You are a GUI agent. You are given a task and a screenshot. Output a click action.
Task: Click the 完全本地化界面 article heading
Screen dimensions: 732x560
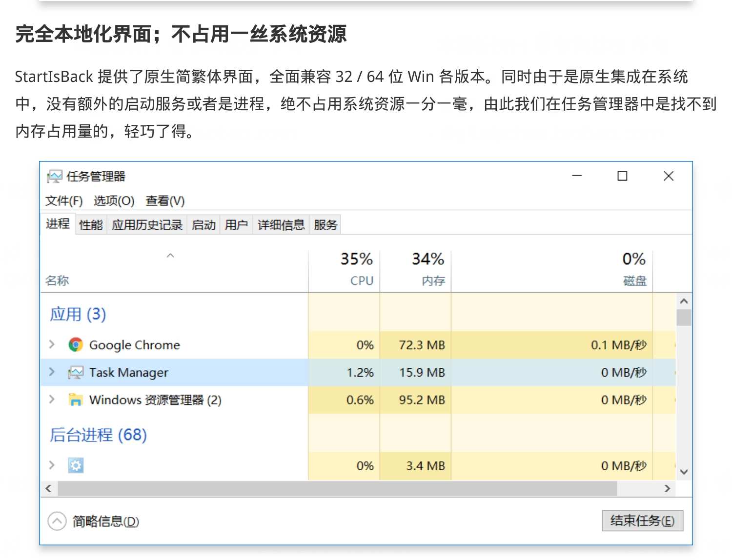[181, 34]
